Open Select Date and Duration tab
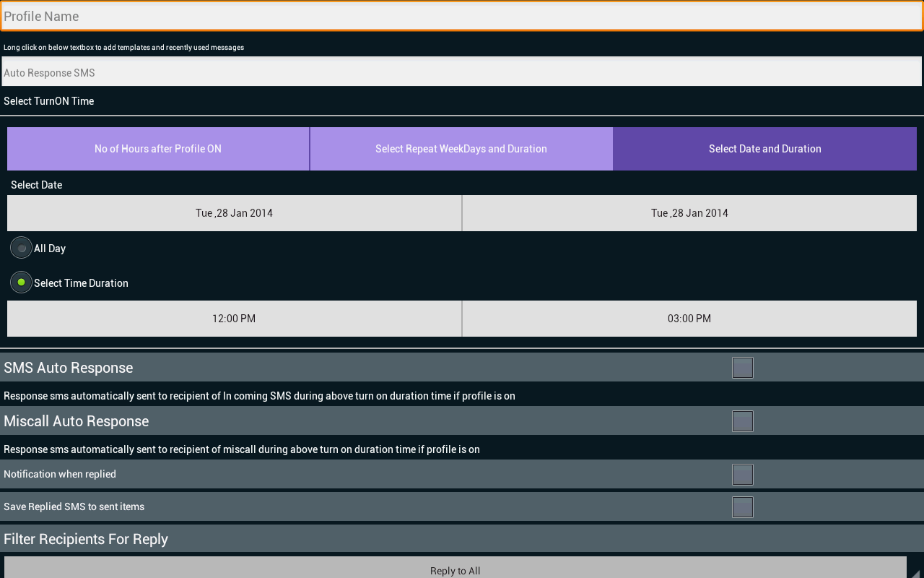This screenshot has width=924, height=578. (x=765, y=149)
